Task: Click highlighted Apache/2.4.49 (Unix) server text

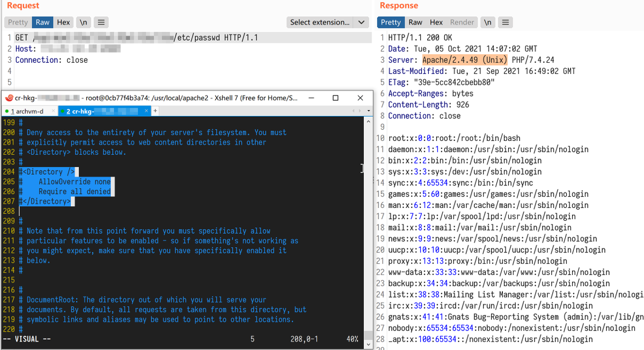Action: [x=465, y=60]
